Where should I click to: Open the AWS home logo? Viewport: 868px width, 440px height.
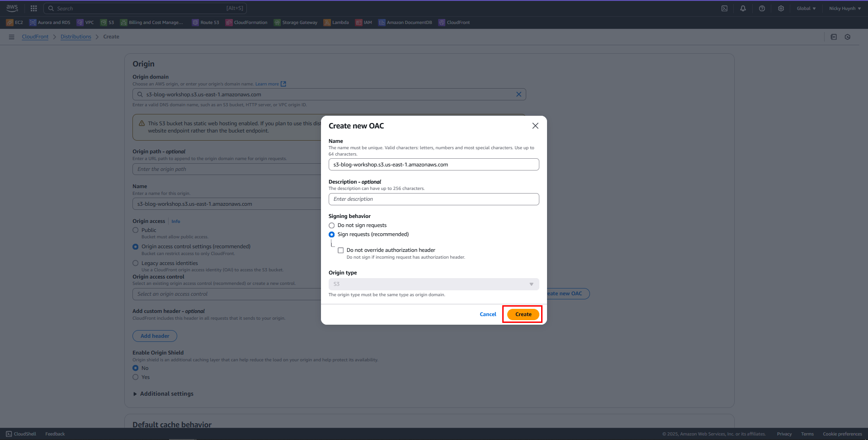(x=12, y=8)
